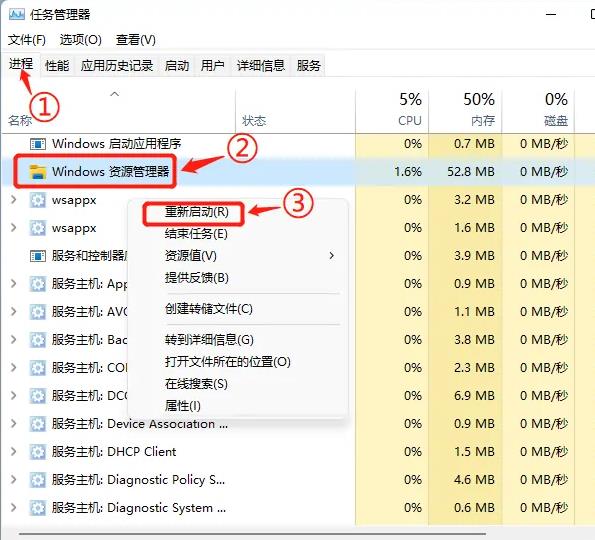The height and width of the screenshot is (540, 595).
Task: Choose 提供反馈(B) from context menu
Action: pyautogui.click(x=197, y=278)
